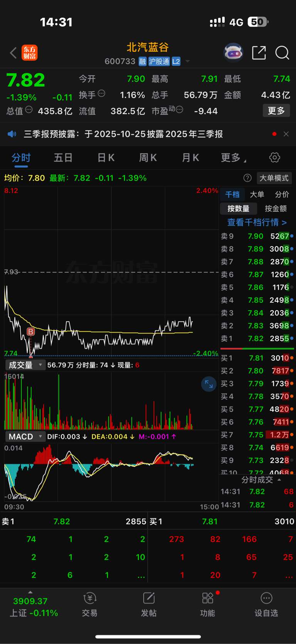Open the MACD indicator dropdown
Image resolution: width=296 pixels, height=644 pixels.
[x=25, y=437]
